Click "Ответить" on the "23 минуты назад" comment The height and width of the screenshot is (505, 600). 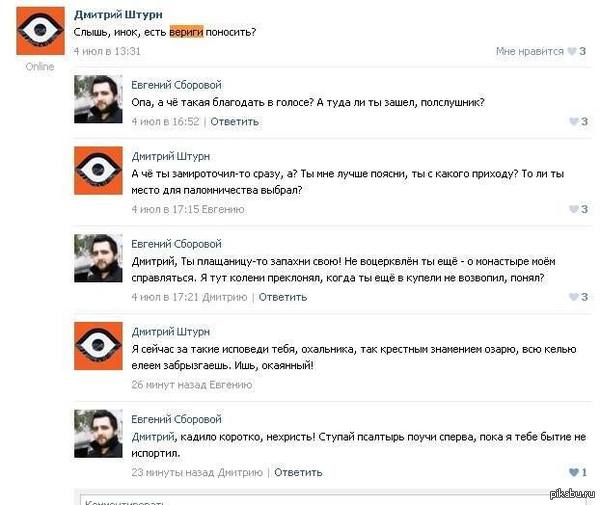(298, 472)
